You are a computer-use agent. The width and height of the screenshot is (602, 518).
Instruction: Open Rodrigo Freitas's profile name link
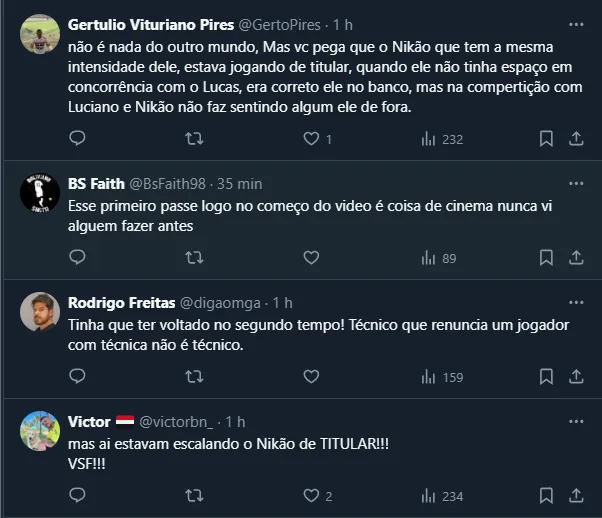[120, 302]
